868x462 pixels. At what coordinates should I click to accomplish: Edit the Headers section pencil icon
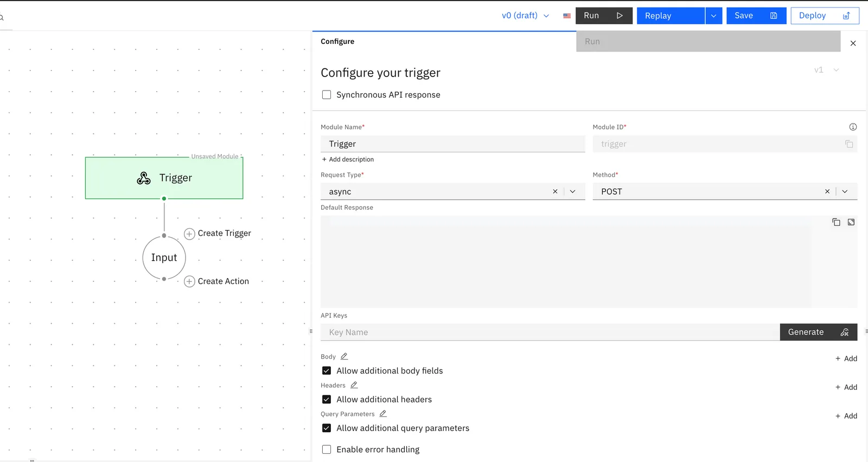[x=354, y=385]
